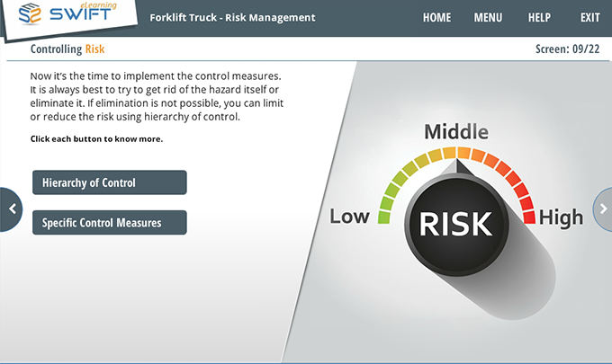Screen dimensions: 612x364
Task: Click the Low label on gauge
Action: tap(349, 217)
